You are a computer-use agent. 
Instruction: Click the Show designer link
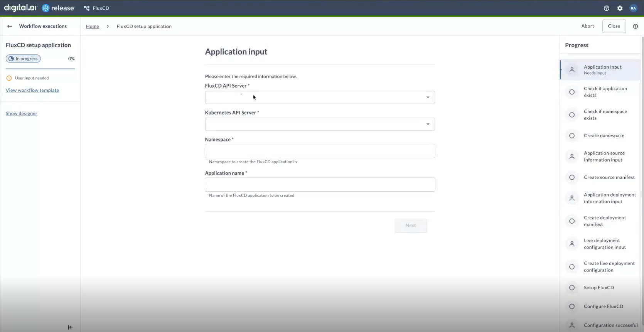[22, 113]
